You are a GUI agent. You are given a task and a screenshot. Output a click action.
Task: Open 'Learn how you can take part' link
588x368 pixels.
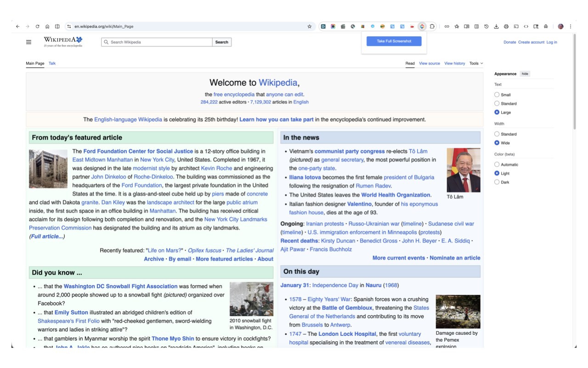pyautogui.click(x=277, y=120)
